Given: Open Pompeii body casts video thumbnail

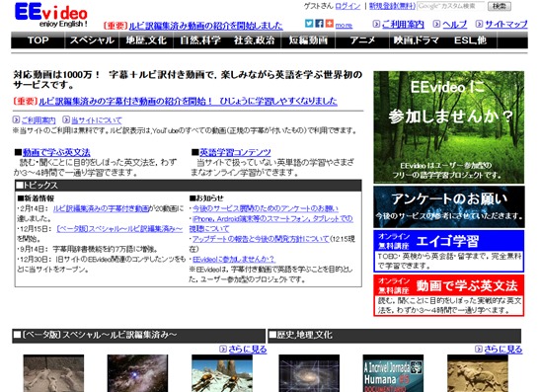Looking at the screenshot, I should point(53,373).
